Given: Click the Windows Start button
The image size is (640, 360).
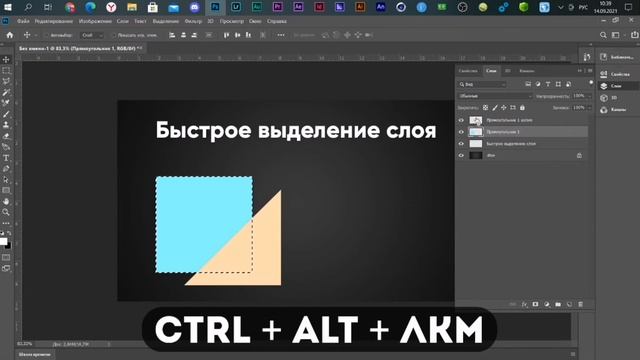Looking at the screenshot, I should [8, 7].
